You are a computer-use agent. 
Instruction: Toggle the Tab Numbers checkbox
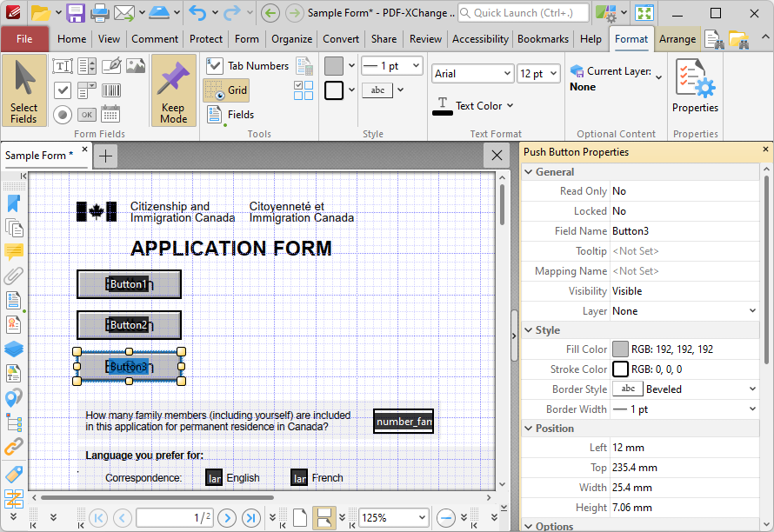click(247, 66)
